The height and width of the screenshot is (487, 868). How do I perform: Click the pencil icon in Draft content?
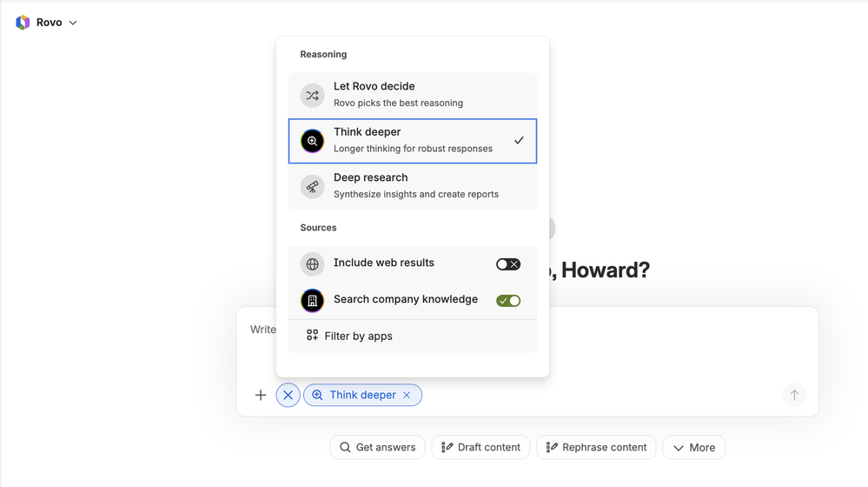coord(447,447)
